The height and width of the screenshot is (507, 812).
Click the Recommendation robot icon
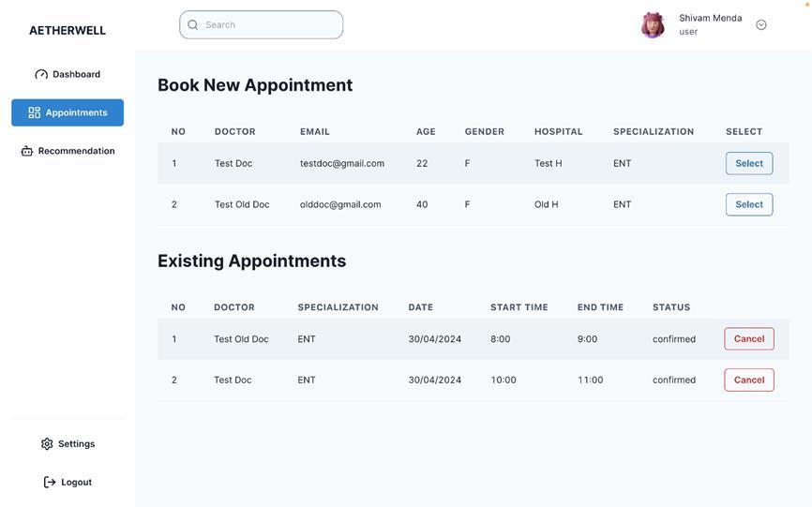coord(27,151)
